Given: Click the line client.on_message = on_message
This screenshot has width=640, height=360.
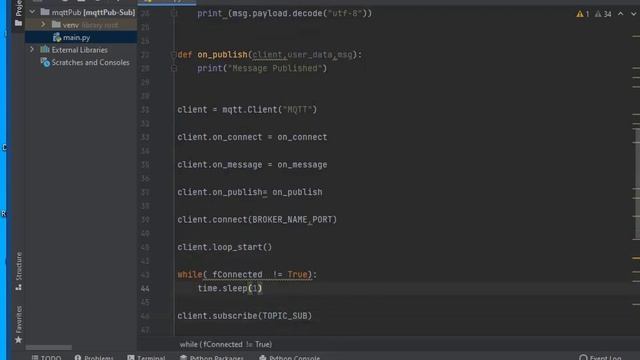Looking at the screenshot, I should pos(252,164).
